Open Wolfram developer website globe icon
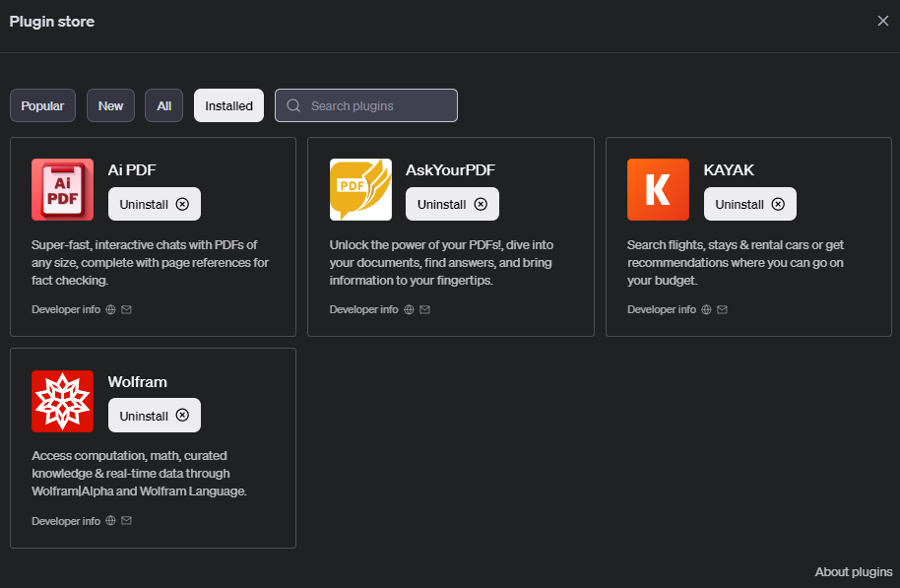This screenshot has height=588, width=900. pos(111,520)
